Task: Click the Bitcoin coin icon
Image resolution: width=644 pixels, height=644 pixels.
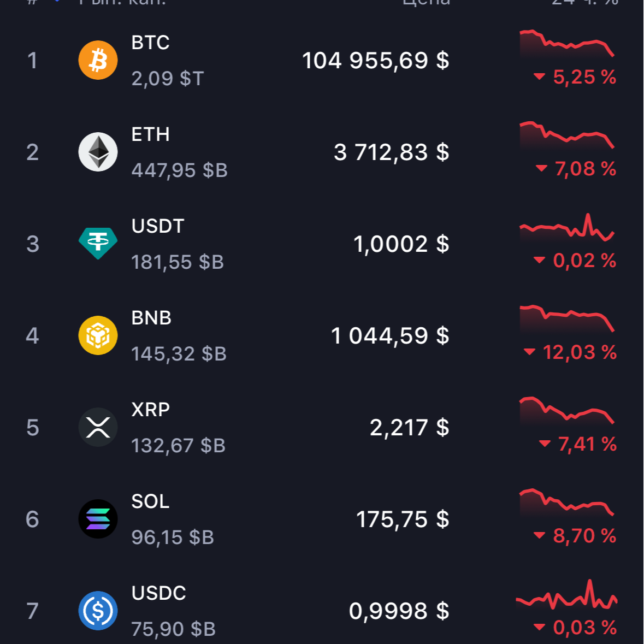Action: 98,60
